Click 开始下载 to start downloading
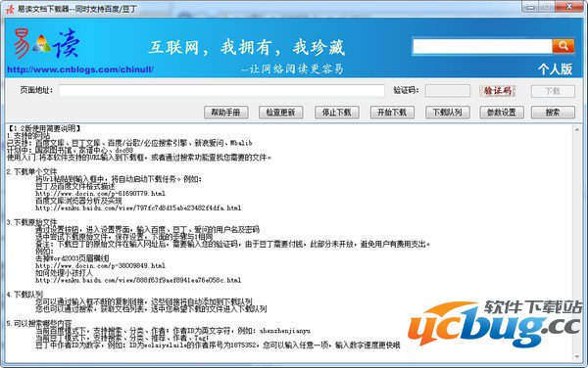The height and width of the screenshot is (368, 588). click(392, 113)
